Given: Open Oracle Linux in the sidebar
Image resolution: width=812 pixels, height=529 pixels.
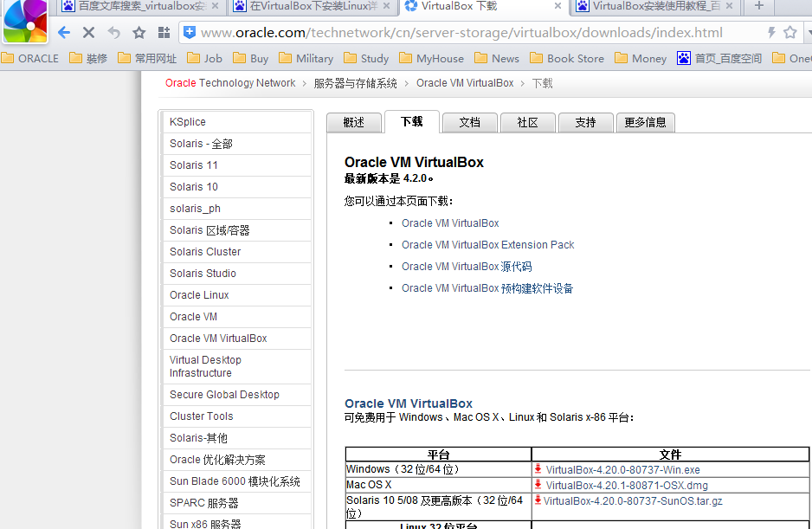Looking at the screenshot, I should tap(236, 295).
